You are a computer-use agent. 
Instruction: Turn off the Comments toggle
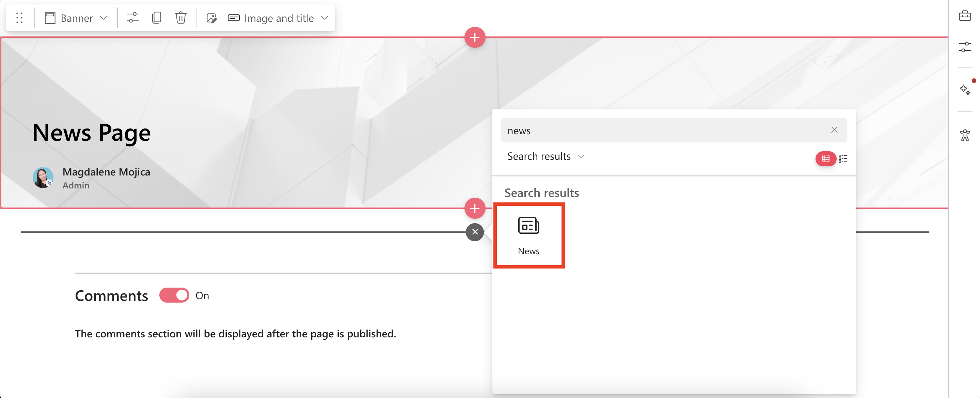(x=174, y=295)
